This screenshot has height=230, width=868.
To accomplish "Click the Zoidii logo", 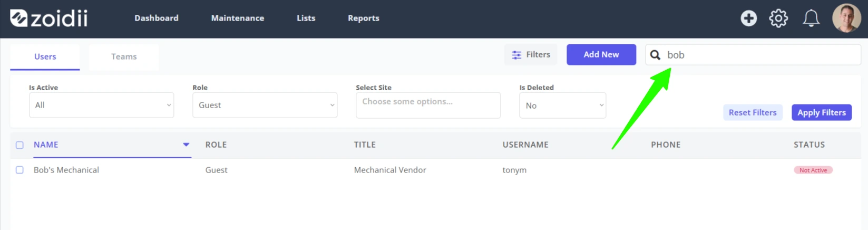I will 48,18.
